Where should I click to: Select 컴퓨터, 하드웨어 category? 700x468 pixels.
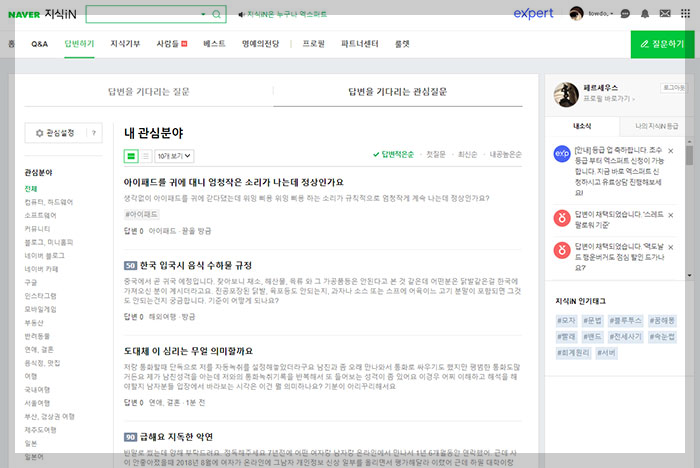click(x=49, y=202)
